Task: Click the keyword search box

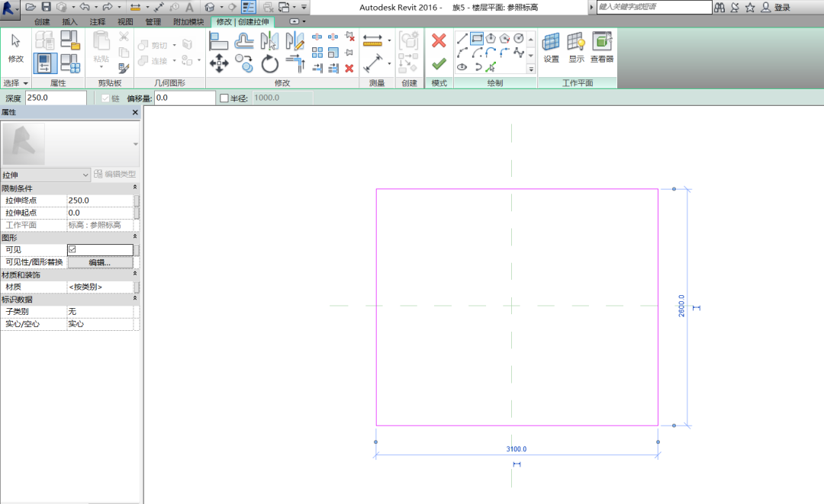Action: click(x=655, y=7)
